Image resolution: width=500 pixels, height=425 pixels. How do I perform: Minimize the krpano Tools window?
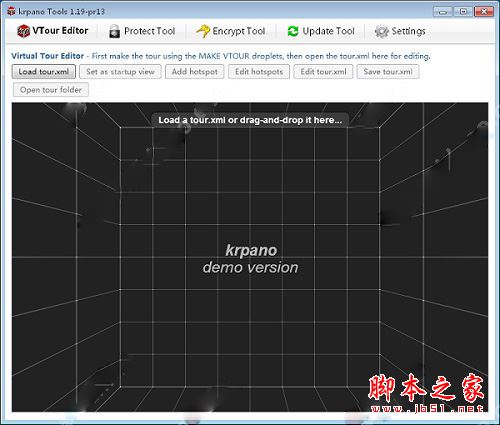pyautogui.click(x=443, y=12)
